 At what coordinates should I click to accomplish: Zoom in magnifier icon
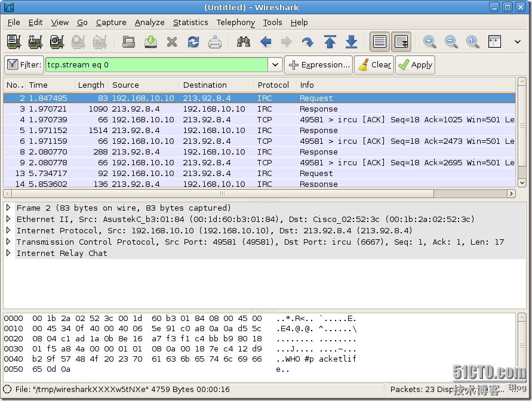coord(430,42)
